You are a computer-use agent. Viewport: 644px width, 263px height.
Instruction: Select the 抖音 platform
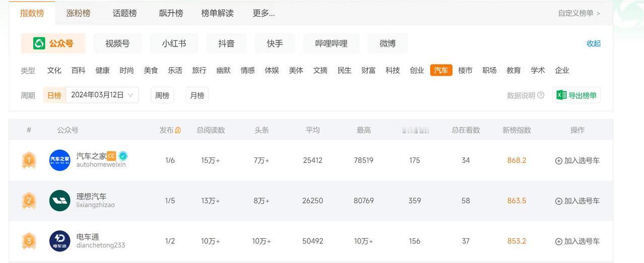point(226,43)
